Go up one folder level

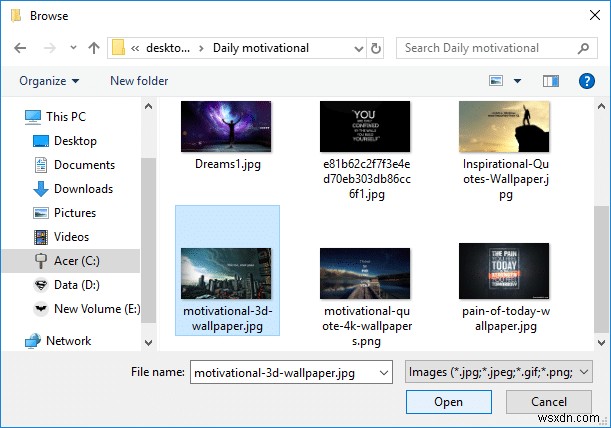pyautogui.click(x=94, y=48)
